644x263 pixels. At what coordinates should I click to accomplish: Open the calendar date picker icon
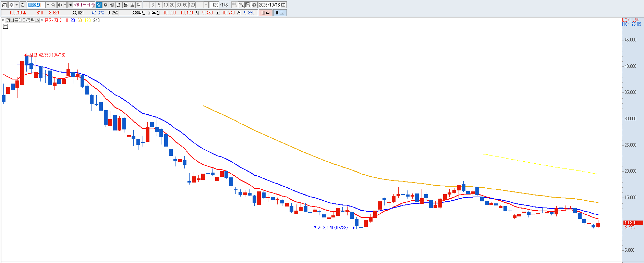283,5
